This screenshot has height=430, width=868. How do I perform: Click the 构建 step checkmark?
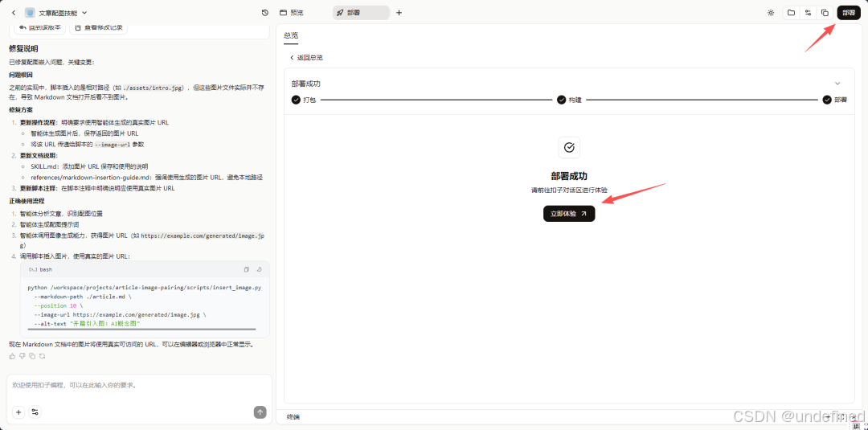(x=561, y=100)
